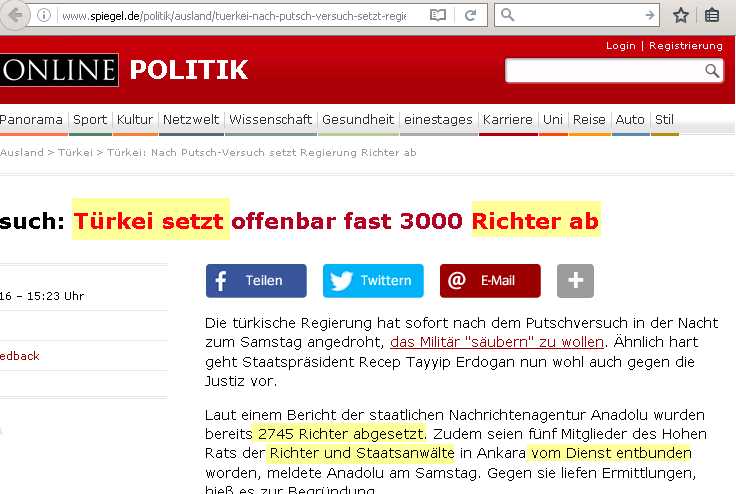Toggle Firefox reader view icon
The height and width of the screenshot is (494, 736).
pyautogui.click(x=437, y=16)
